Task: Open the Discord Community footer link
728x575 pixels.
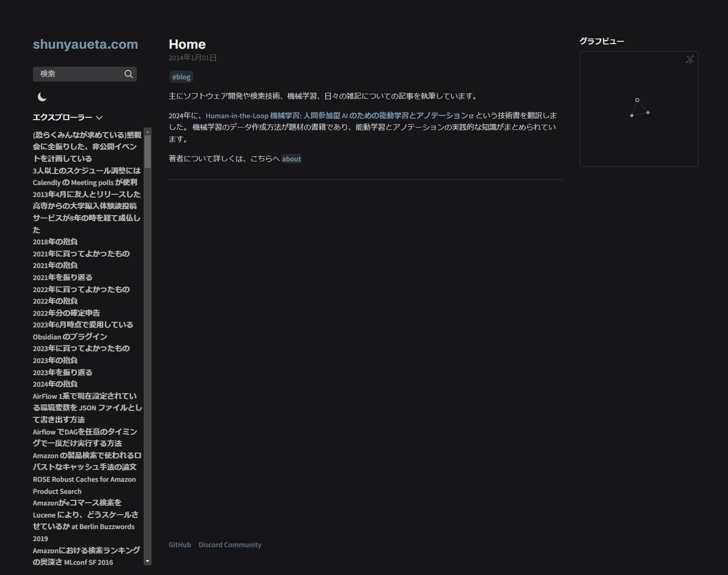Action: click(x=230, y=545)
